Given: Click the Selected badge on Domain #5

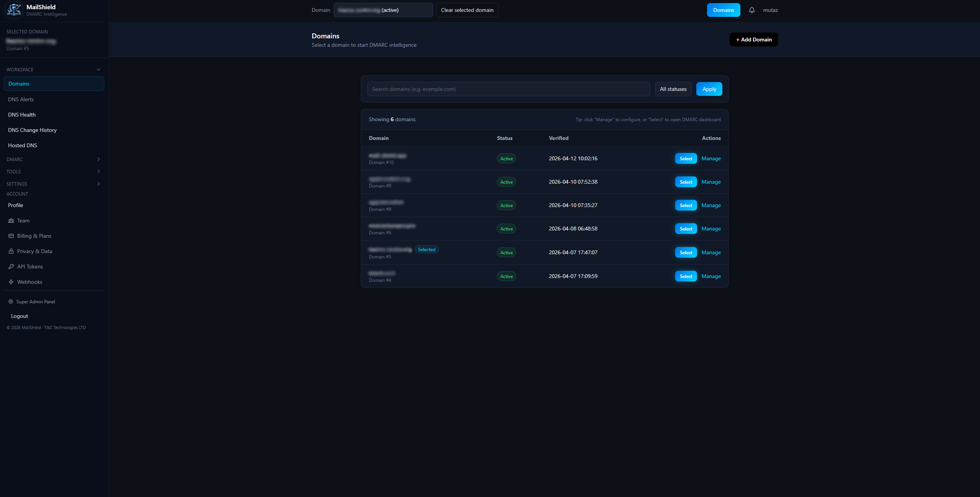Looking at the screenshot, I should 426,249.
